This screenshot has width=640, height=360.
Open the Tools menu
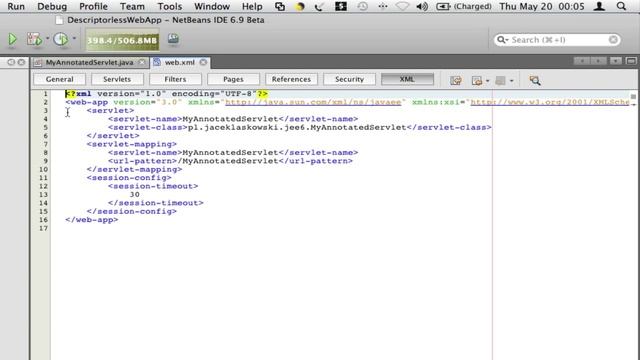(x=170, y=7)
